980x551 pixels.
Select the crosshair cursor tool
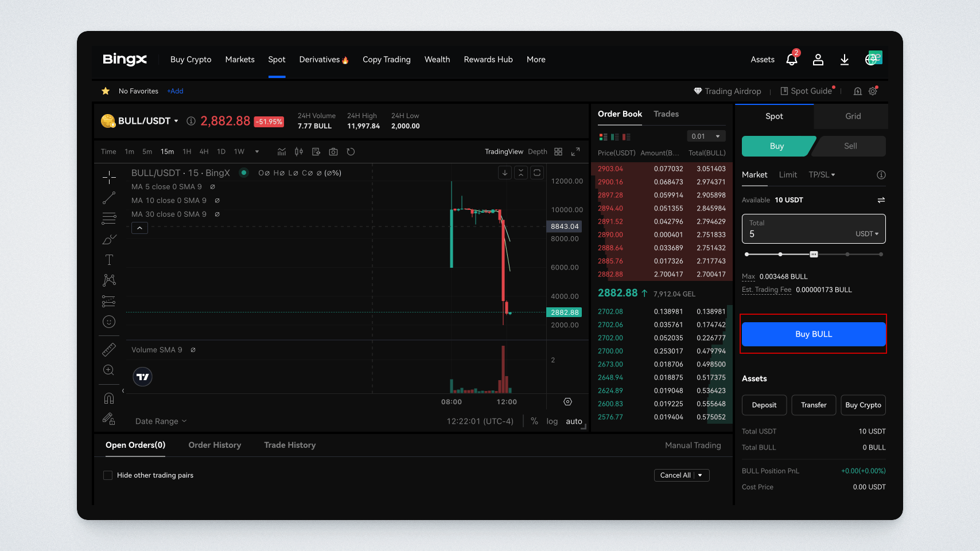pyautogui.click(x=109, y=177)
